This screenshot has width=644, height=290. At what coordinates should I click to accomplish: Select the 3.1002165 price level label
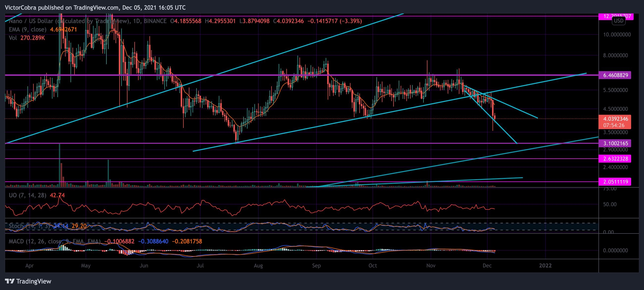(x=615, y=143)
